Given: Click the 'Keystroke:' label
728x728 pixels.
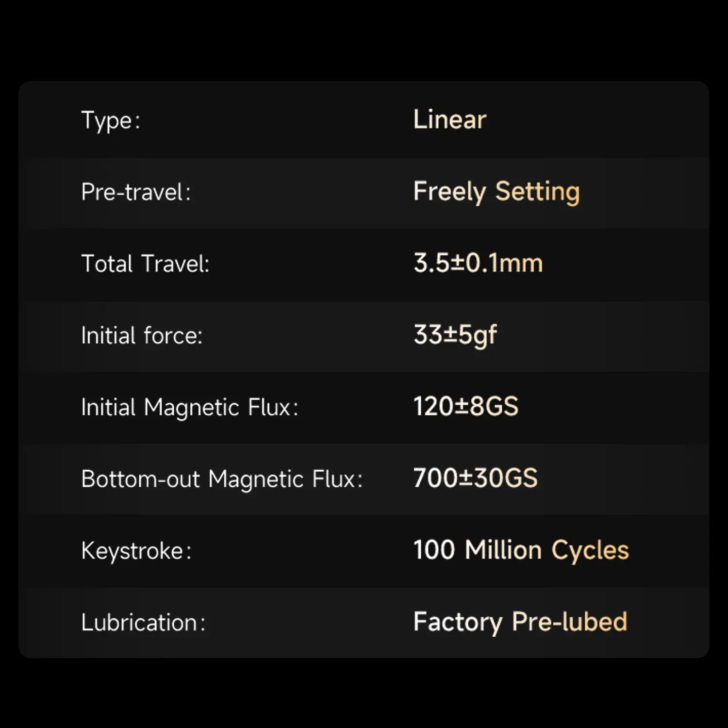Looking at the screenshot, I should pyautogui.click(x=136, y=550).
